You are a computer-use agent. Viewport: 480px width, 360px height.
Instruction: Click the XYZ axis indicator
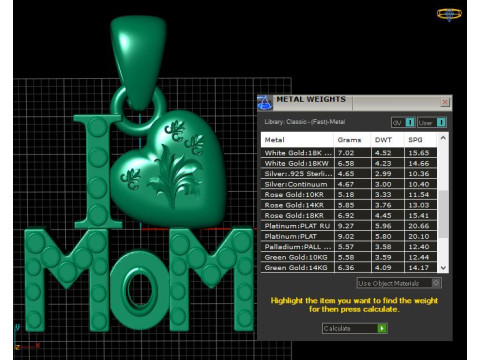27,337
